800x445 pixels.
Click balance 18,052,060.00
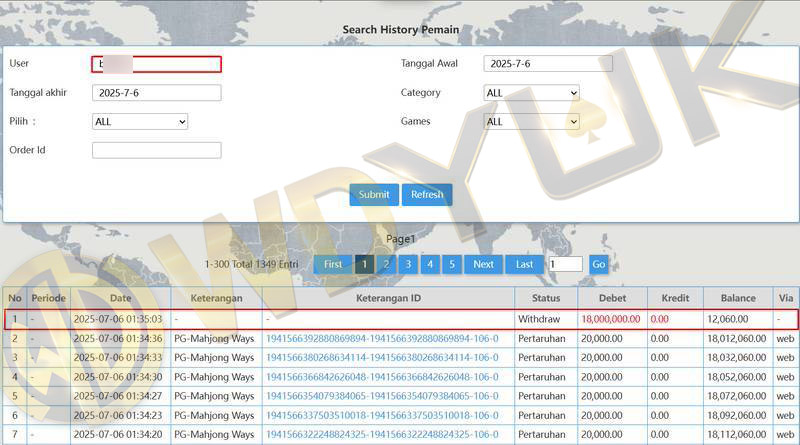[736, 377]
